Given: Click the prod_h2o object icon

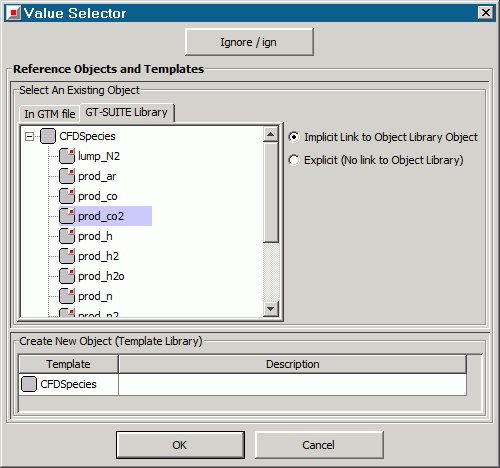Looking at the screenshot, I should pos(67,276).
